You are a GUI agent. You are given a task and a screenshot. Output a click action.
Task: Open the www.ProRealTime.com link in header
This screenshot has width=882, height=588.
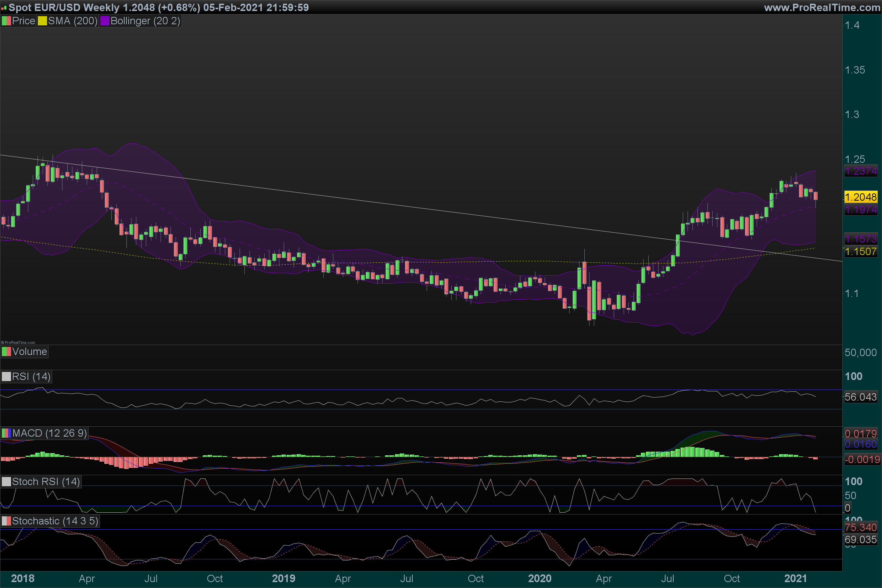click(822, 7)
